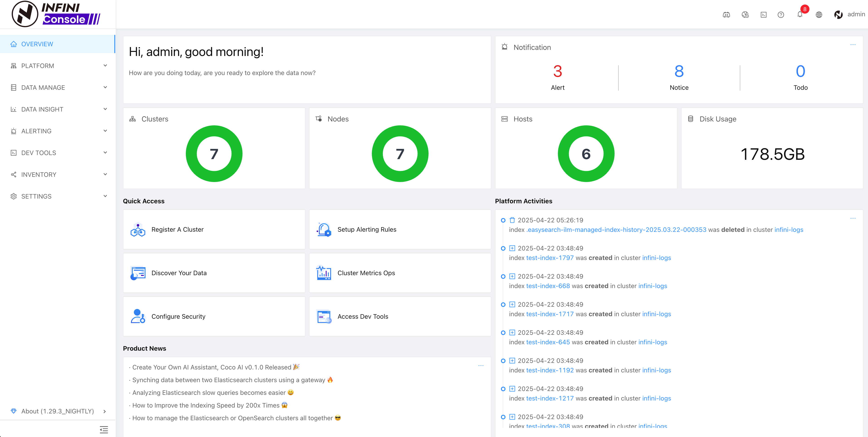Viewport: 868px width, 437px height.
Task: Expand the PLATFORM menu chevron
Action: (x=105, y=66)
